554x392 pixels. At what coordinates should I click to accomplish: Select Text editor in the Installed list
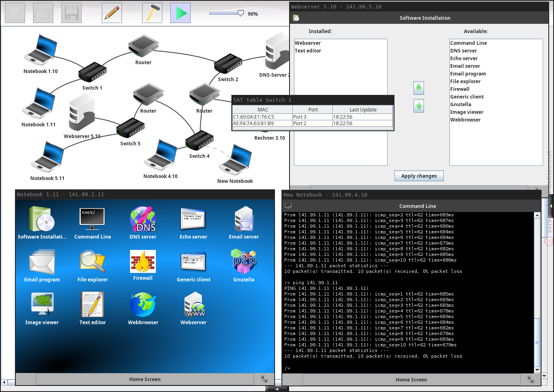click(x=308, y=50)
